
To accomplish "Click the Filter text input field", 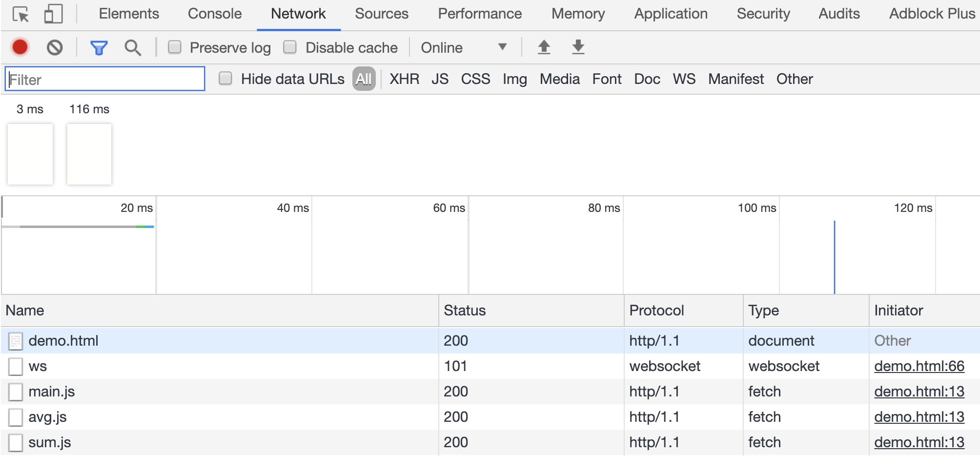I will pyautogui.click(x=105, y=79).
